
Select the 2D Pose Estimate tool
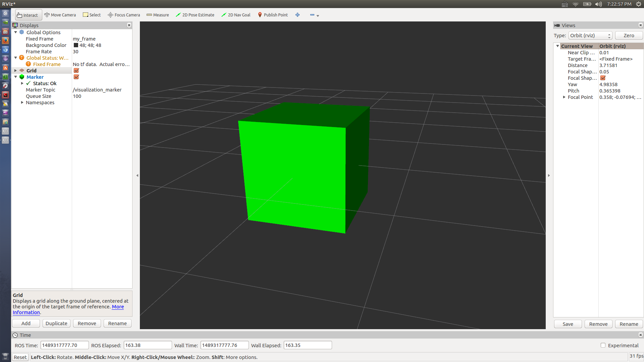[x=195, y=15]
